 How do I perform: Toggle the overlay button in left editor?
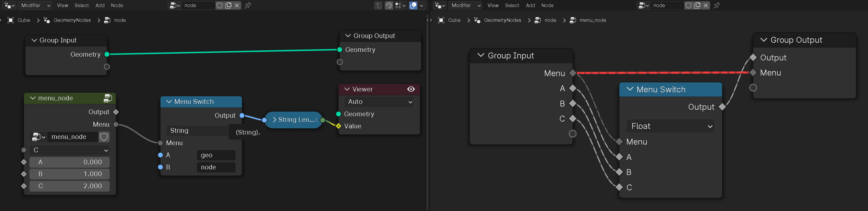tap(413, 5)
